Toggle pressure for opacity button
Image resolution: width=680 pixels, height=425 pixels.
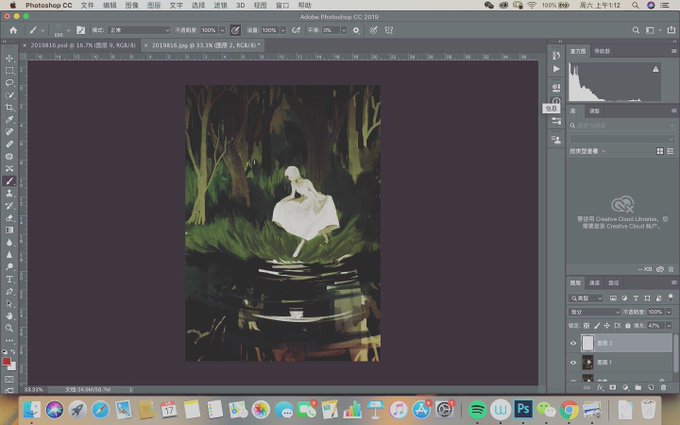(x=235, y=30)
